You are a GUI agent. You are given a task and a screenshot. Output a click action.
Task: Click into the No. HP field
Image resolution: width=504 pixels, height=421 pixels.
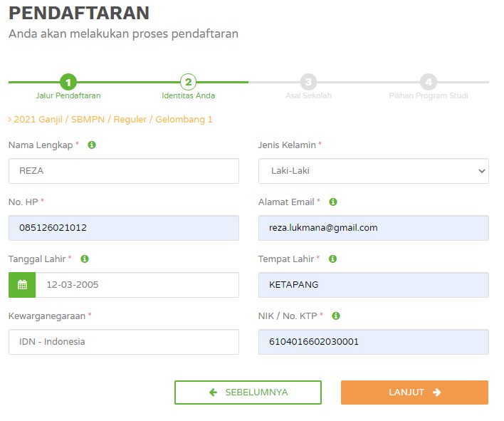click(124, 228)
